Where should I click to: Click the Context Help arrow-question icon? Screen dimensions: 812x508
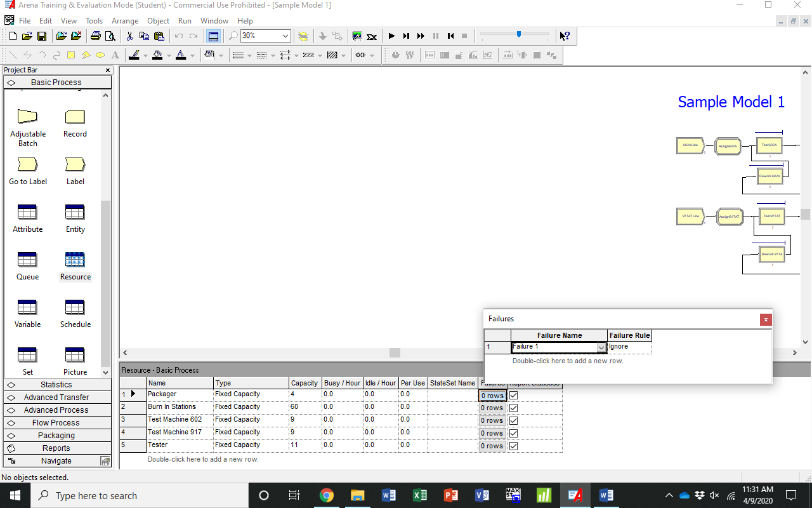(x=565, y=36)
